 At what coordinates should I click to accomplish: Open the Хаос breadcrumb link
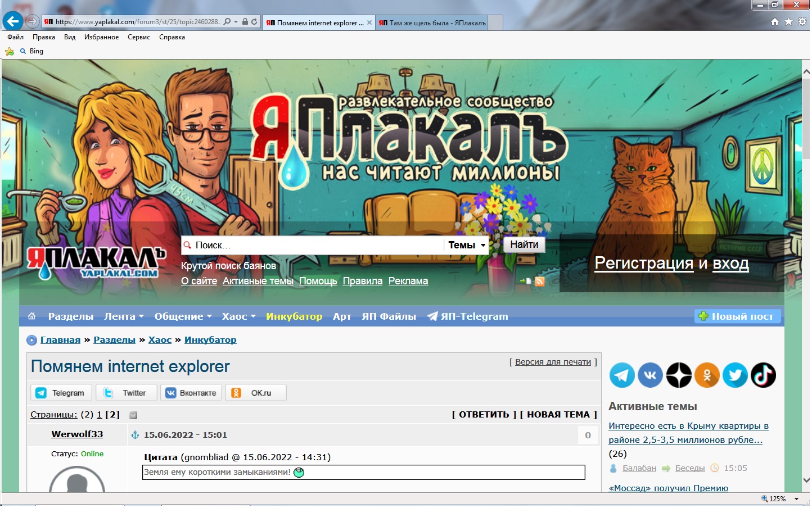click(x=160, y=341)
